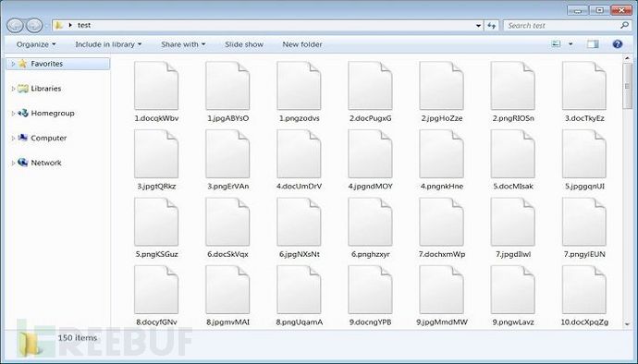Click file name 7.jpgdIlwl
This screenshot has height=364, width=638.
click(513, 254)
